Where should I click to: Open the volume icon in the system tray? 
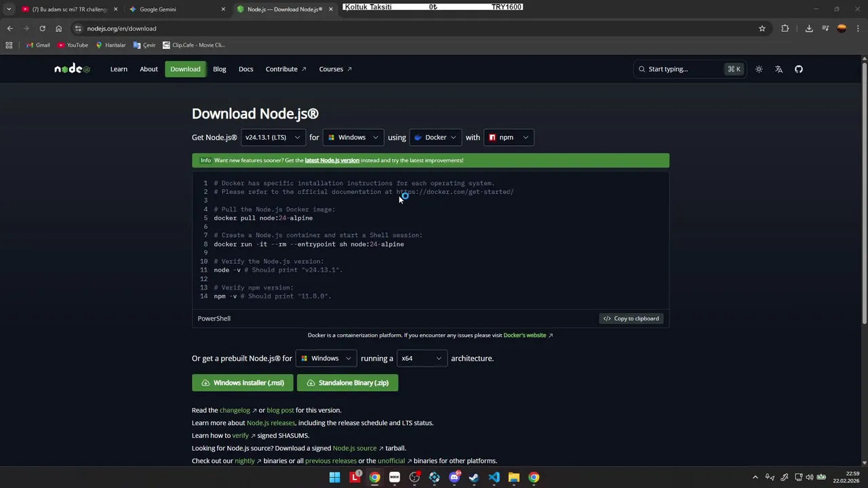[809, 477]
